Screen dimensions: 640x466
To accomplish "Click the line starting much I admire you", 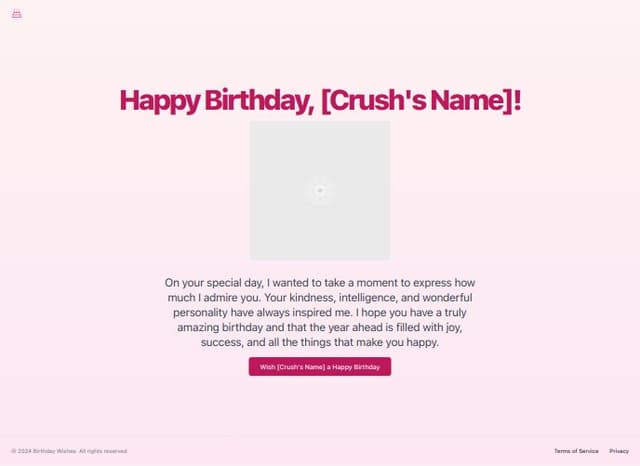I will coord(320,297).
